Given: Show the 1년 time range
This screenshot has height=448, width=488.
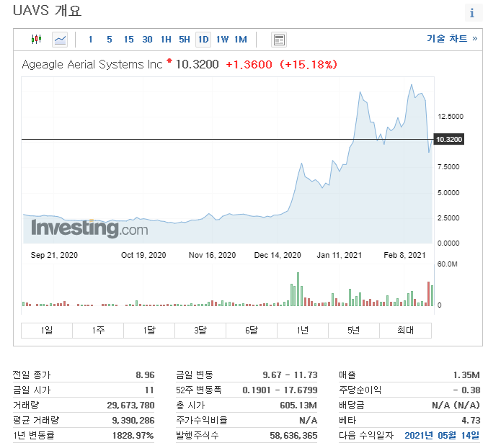Looking at the screenshot, I should point(303,330).
